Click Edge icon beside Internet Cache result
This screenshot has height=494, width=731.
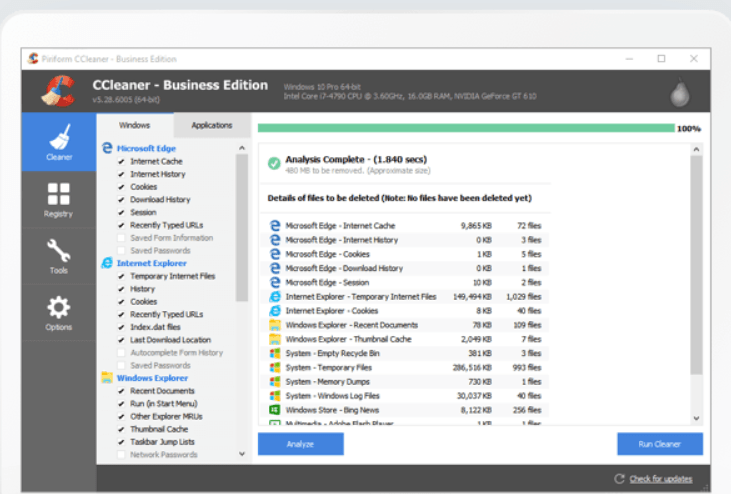click(275, 226)
